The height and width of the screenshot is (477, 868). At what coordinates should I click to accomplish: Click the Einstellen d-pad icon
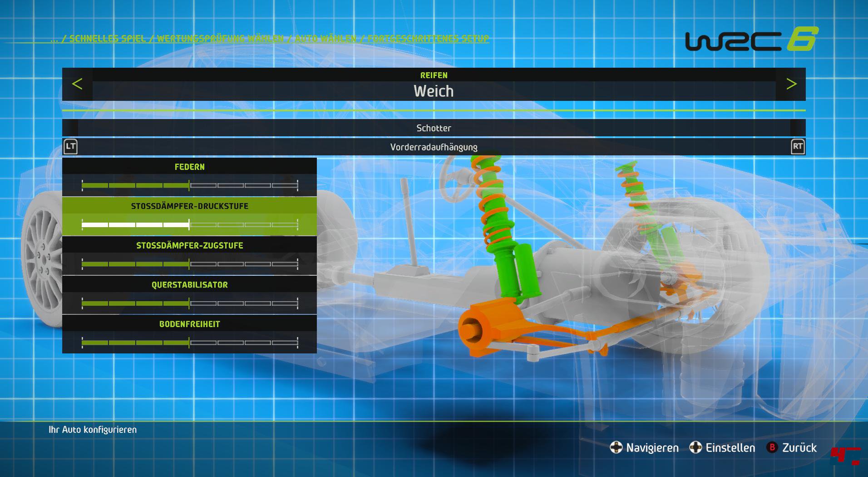click(x=695, y=448)
